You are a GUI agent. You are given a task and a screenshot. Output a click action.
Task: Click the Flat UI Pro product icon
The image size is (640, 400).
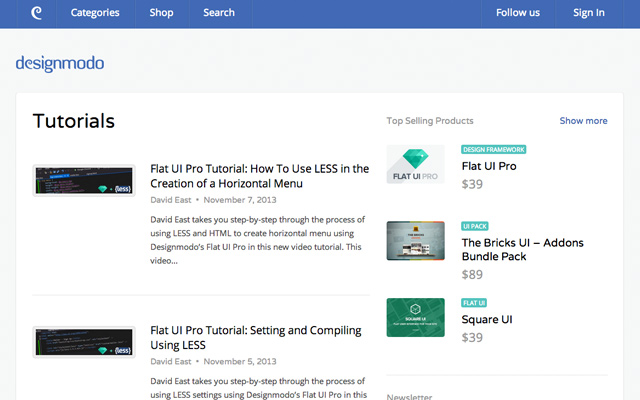pos(415,164)
